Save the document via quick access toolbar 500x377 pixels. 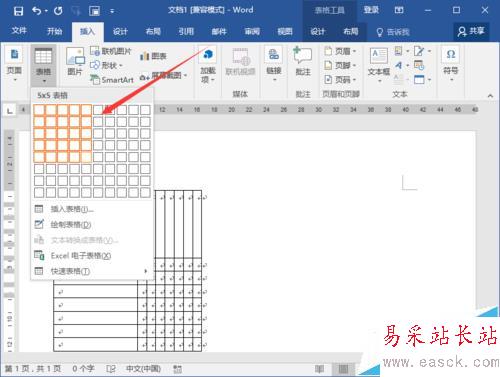18,11
